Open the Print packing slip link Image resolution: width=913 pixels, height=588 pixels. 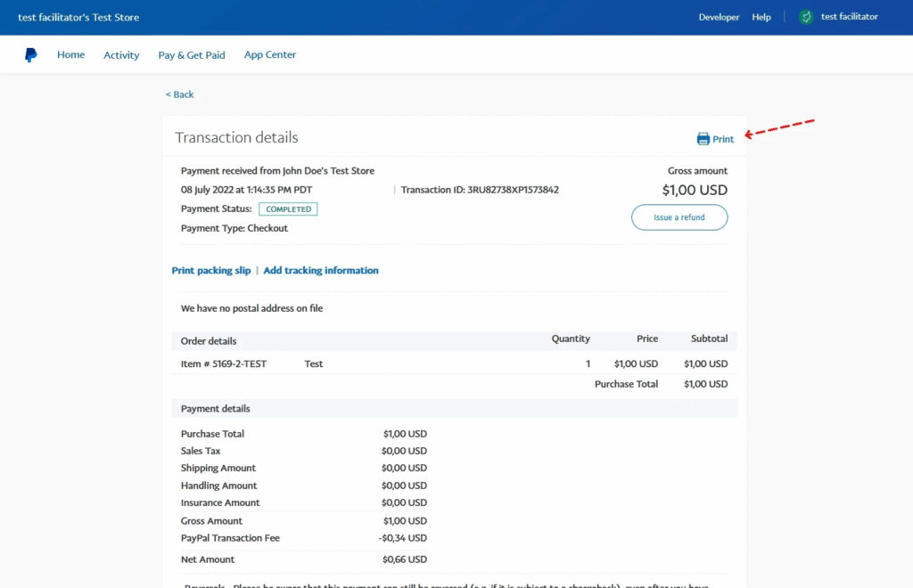coord(211,271)
